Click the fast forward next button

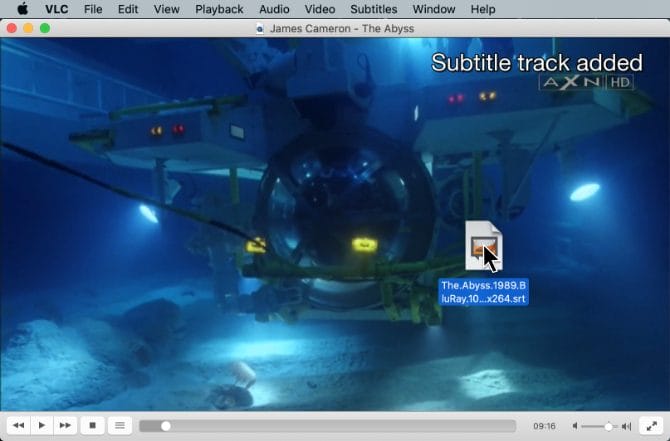[65, 425]
